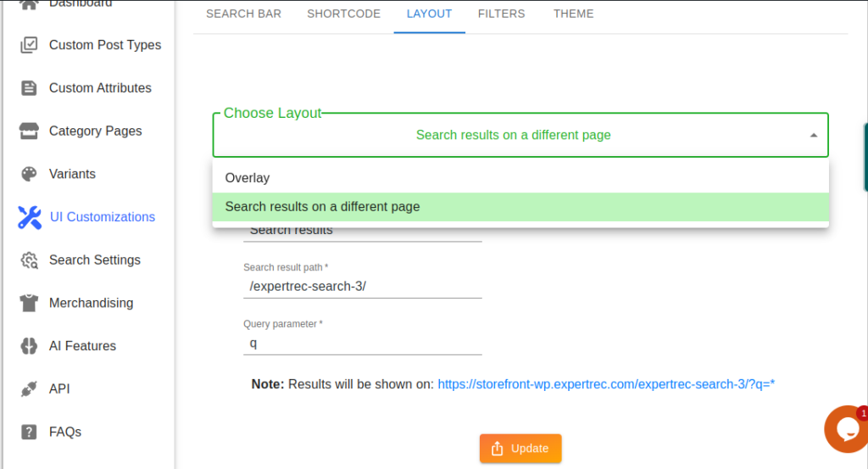Collapse the Choose Layout dropdown arrow
Image resolution: width=868 pixels, height=469 pixels.
(x=813, y=136)
